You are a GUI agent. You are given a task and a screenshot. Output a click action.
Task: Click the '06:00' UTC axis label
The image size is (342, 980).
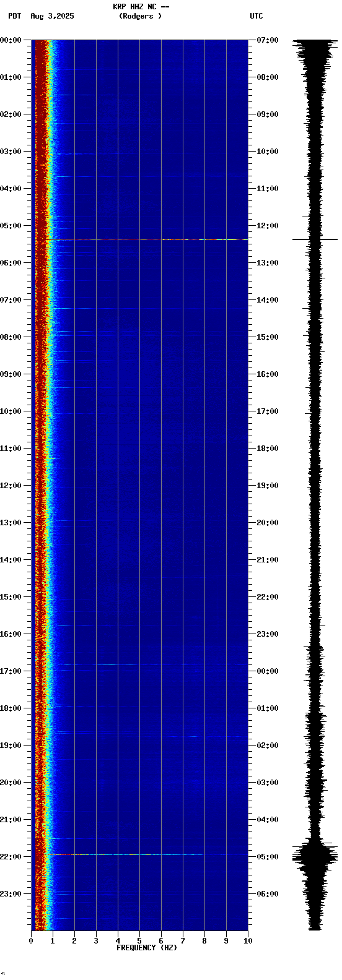(x=268, y=894)
